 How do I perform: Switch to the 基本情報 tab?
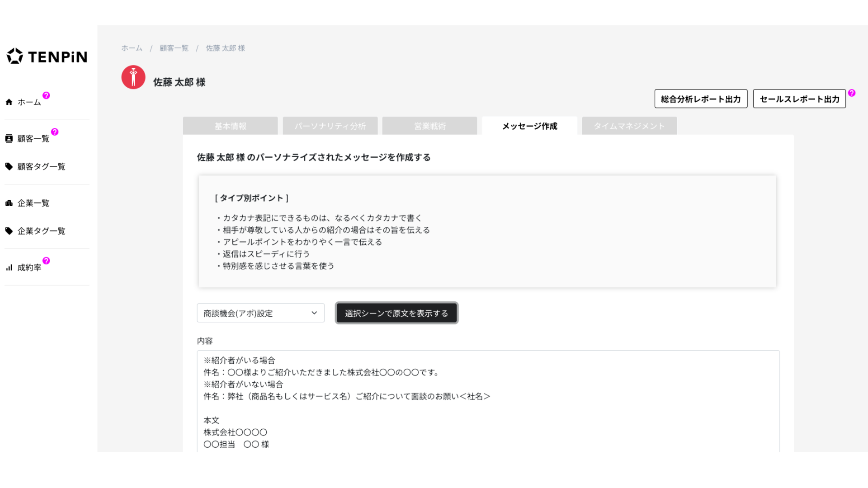[x=230, y=126]
